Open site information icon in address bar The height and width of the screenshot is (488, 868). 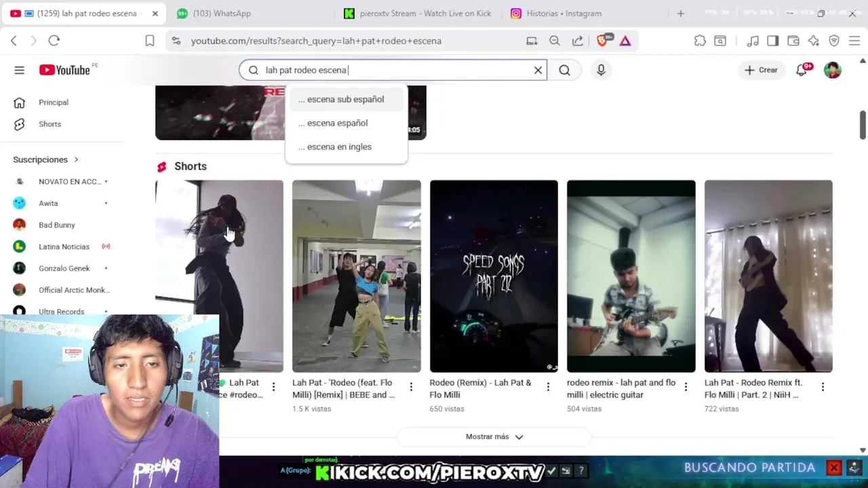(176, 41)
